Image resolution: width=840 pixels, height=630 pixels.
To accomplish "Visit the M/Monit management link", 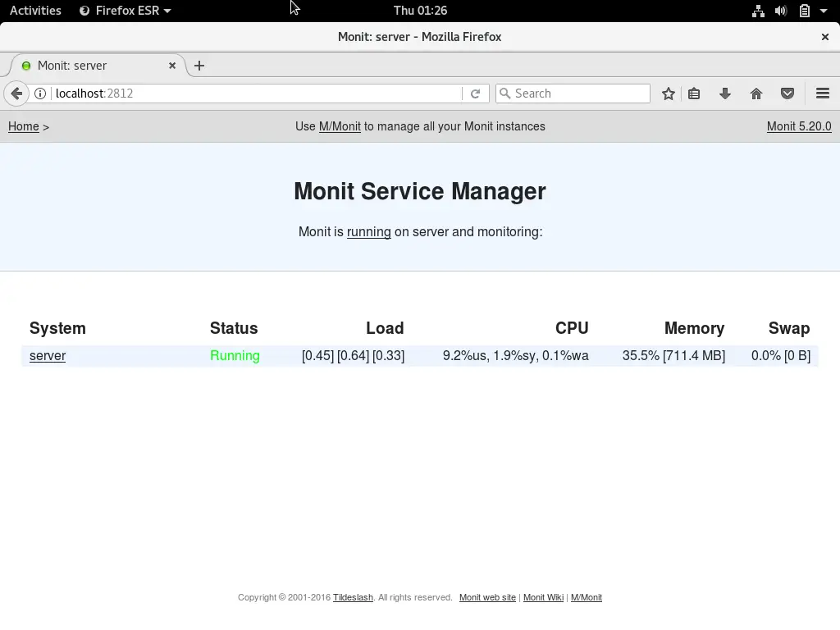I will point(339,126).
